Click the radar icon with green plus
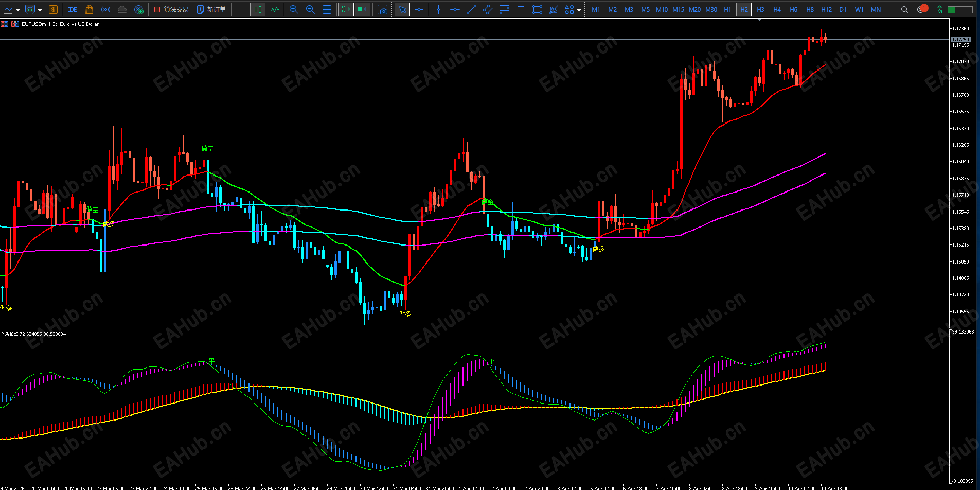The height and width of the screenshot is (490, 980). (139, 9)
